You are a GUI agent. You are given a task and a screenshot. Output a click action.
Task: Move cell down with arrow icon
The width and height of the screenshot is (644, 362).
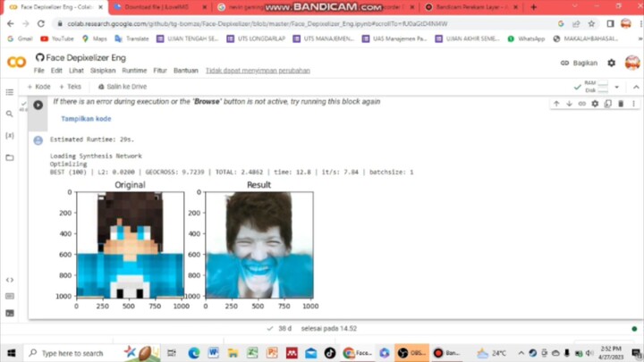pos(569,104)
